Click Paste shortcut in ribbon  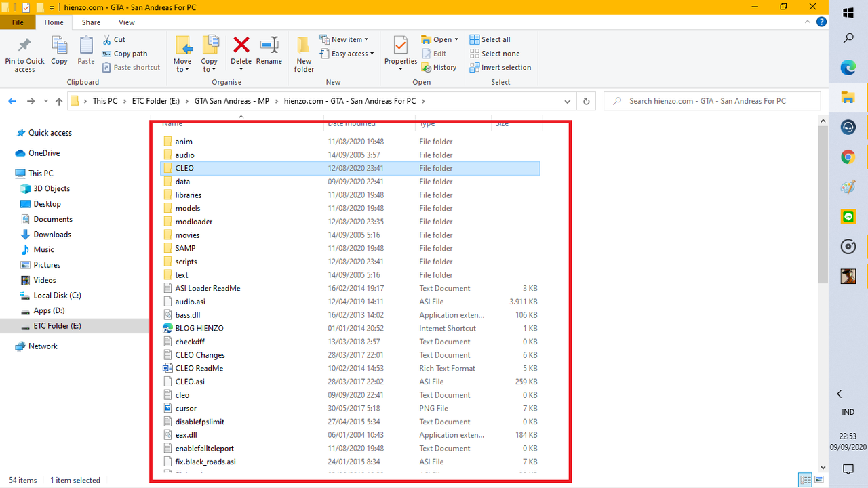coord(132,68)
